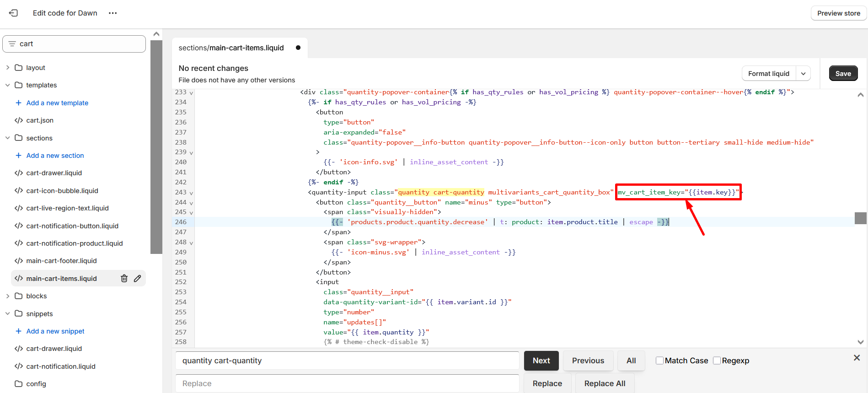Image resolution: width=868 pixels, height=393 pixels.
Task: Delete main-cart-items.liquid with trash icon
Action: coord(124,278)
